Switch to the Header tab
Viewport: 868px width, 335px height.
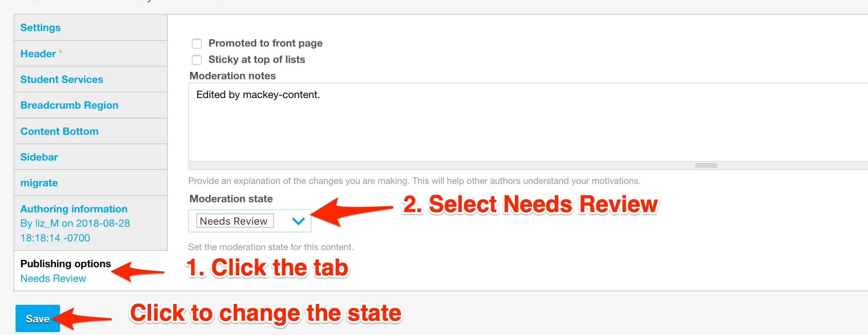pos(38,54)
